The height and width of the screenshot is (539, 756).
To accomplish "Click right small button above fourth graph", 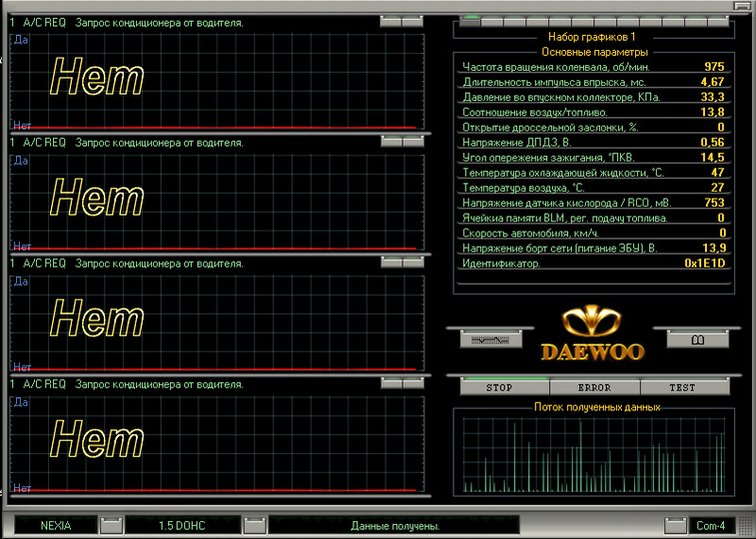I will point(413,383).
